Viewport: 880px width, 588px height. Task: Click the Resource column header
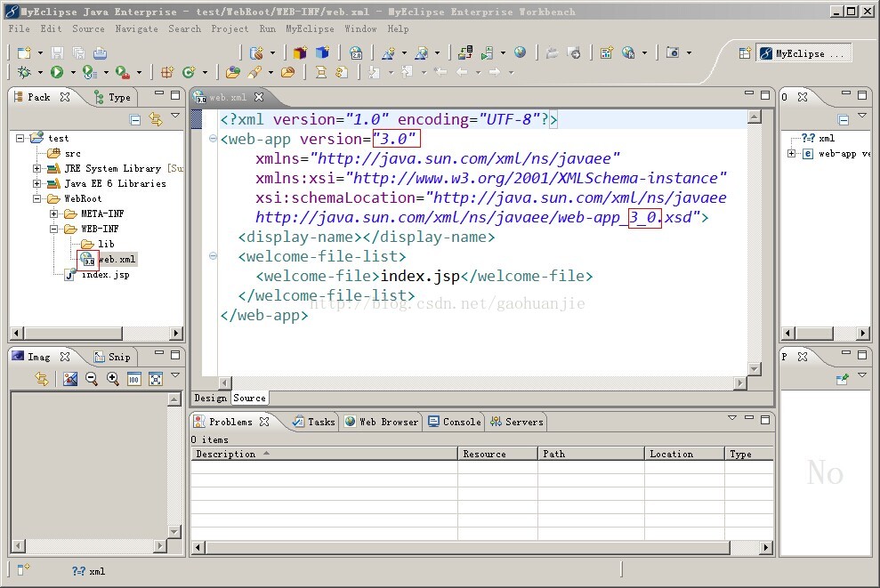click(x=497, y=454)
